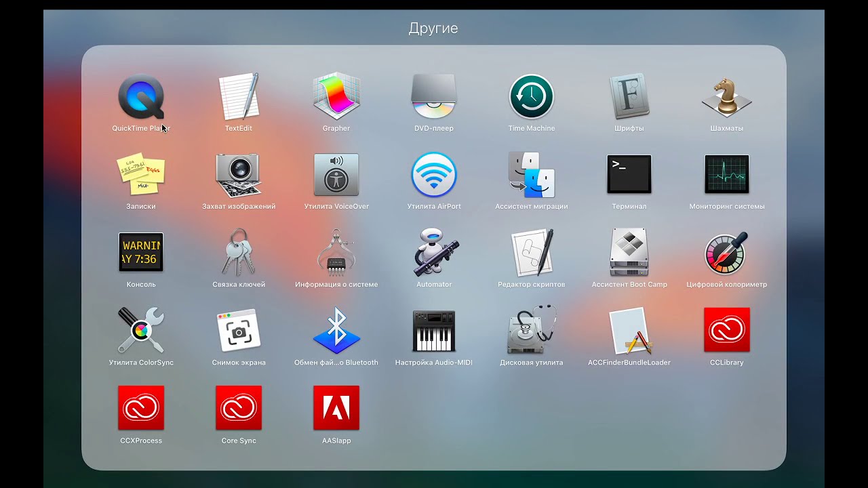868x488 pixels.
Task: Open Информация о системе app
Action: pos(336,252)
